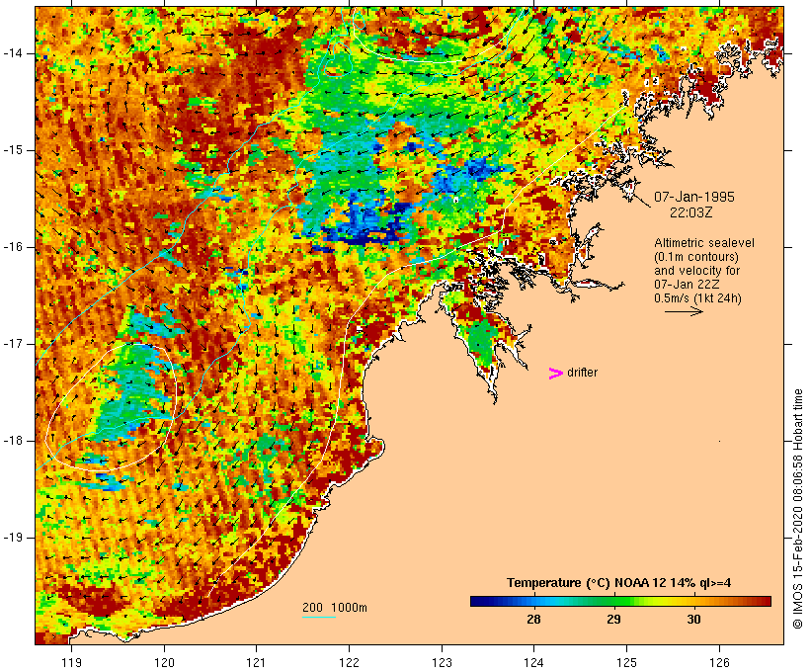810x672 pixels.
Task: Click the magenta drifter marker icon
Action: pyautogui.click(x=555, y=374)
